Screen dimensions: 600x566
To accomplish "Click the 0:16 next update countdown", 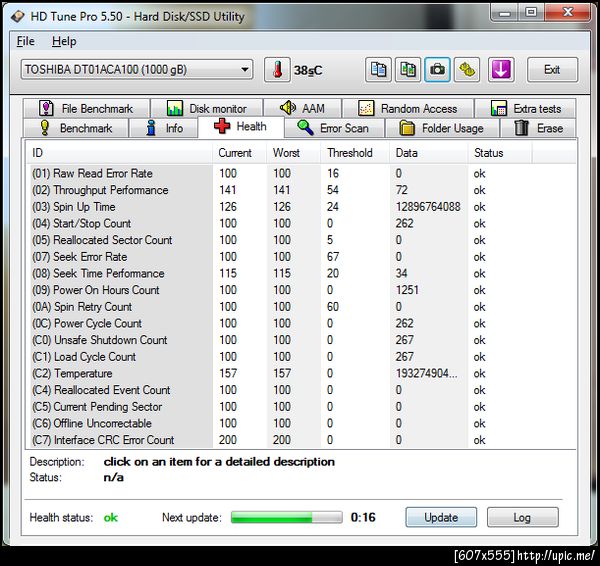I will [x=363, y=517].
